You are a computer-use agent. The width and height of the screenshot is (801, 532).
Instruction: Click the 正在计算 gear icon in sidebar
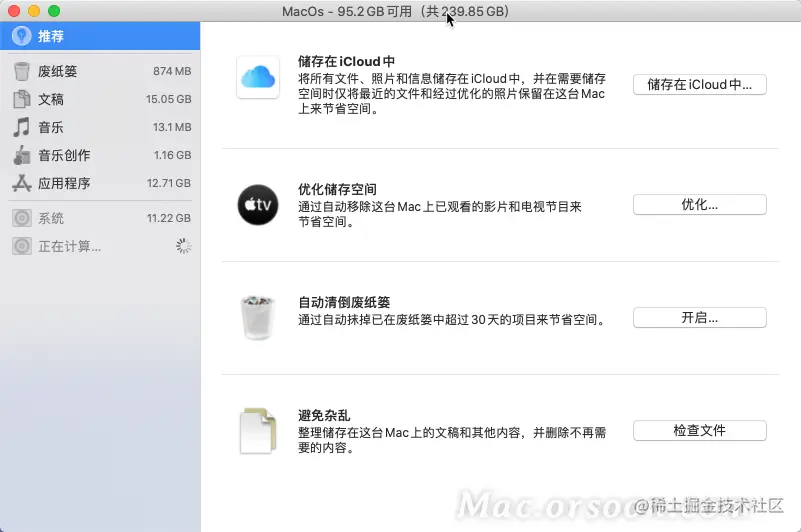click(x=21, y=246)
